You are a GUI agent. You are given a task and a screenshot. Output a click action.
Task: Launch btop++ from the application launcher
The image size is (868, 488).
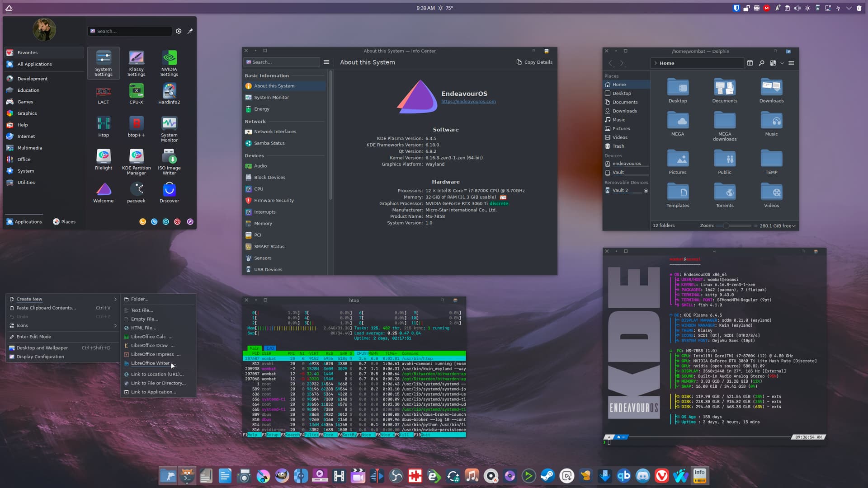[136, 127]
